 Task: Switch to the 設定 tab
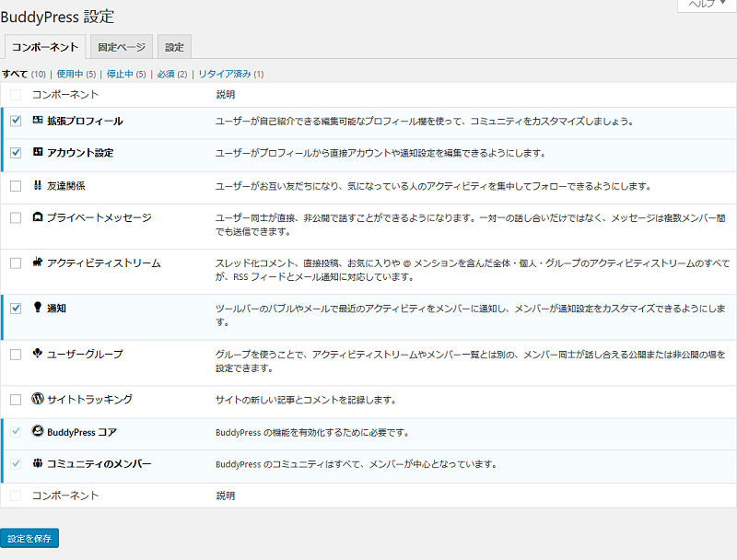click(x=174, y=47)
